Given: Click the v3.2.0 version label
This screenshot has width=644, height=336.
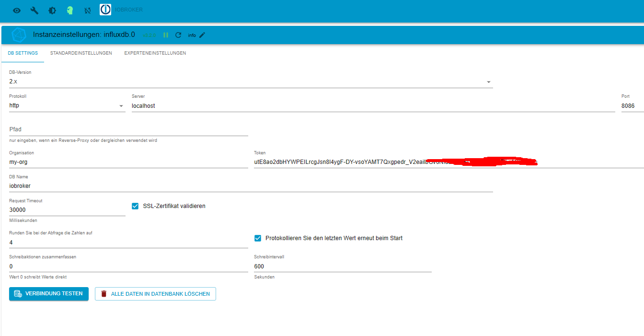Looking at the screenshot, I should [x=150, y=35].
